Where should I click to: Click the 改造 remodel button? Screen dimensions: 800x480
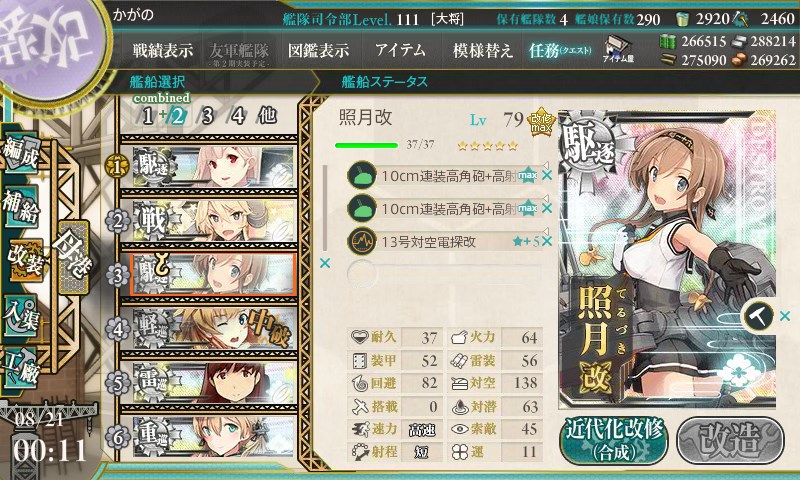pos(730,441)
